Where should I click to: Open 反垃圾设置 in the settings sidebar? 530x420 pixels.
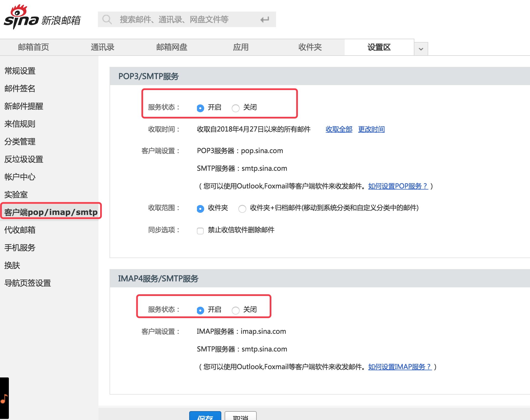point(24,159)
